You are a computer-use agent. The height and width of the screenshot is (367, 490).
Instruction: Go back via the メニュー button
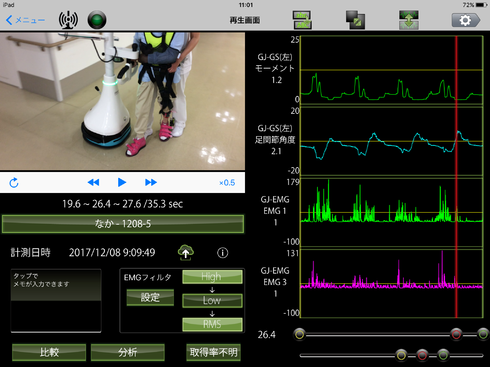pos(25,20)
